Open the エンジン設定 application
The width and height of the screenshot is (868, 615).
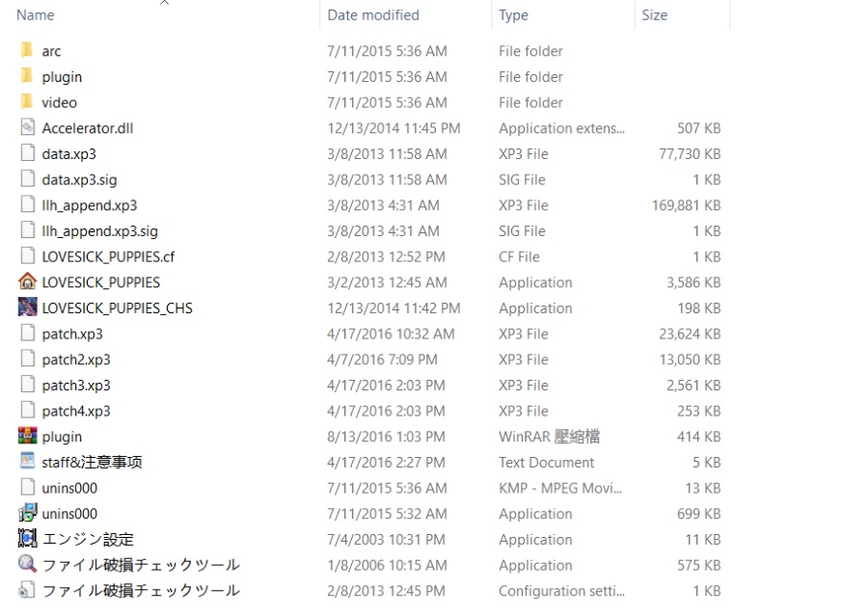[x=77, y=540]
